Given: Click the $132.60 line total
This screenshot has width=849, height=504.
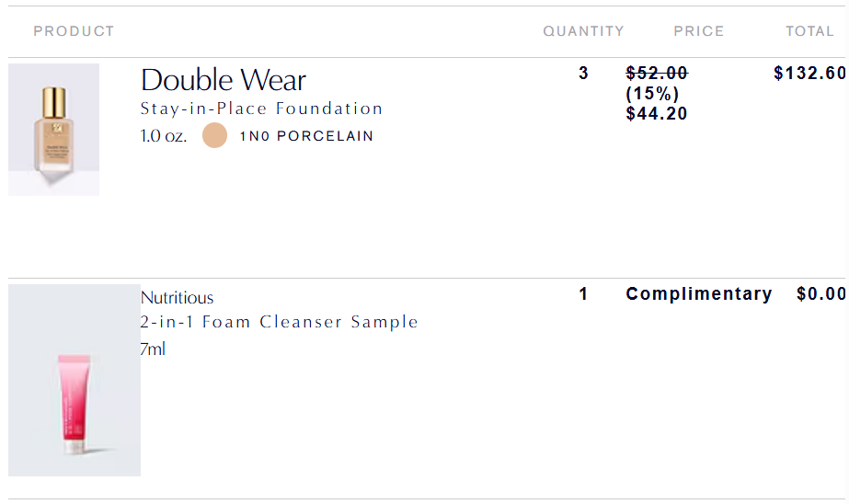Looking at the screenshot, I should click(x=809, y=74).
